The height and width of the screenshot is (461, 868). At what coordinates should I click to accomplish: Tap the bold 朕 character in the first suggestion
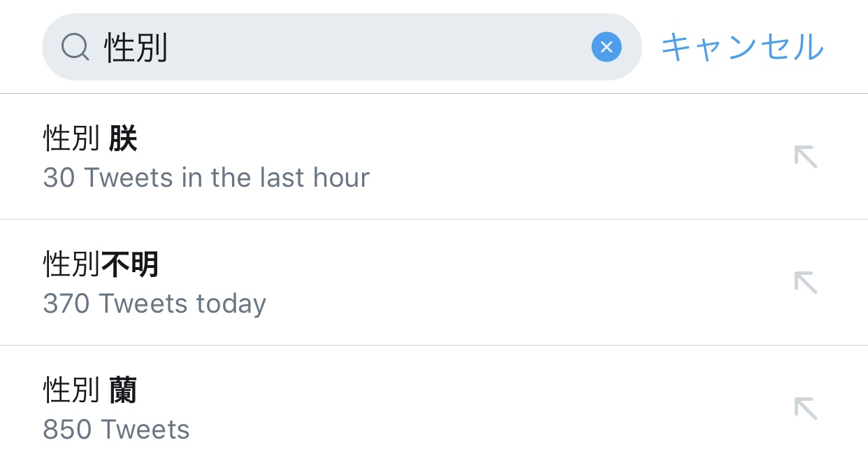(x=123, y=139)
